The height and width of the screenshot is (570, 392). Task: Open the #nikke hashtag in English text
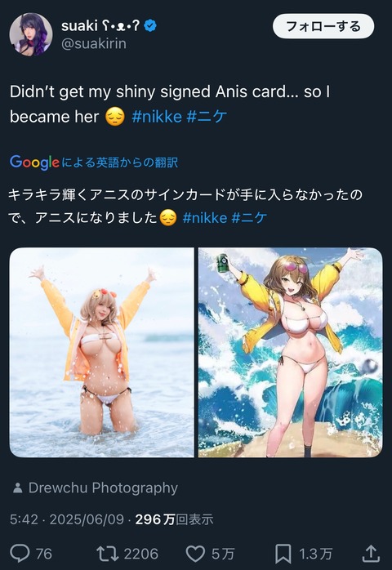tap(156, 117)
